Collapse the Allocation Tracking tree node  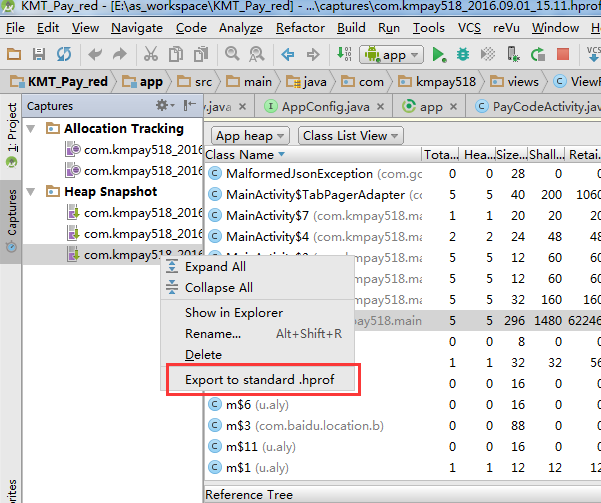(x=34, y=129)
